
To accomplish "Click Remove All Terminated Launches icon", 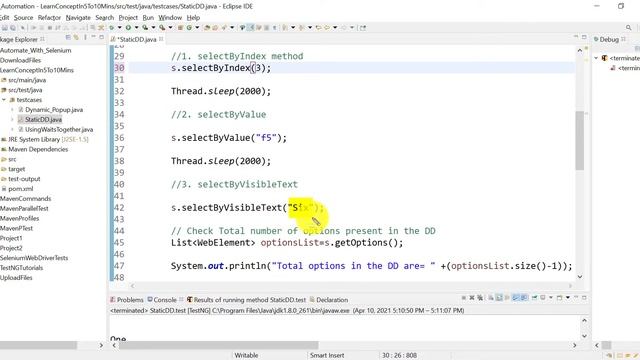I will [480, 298].
